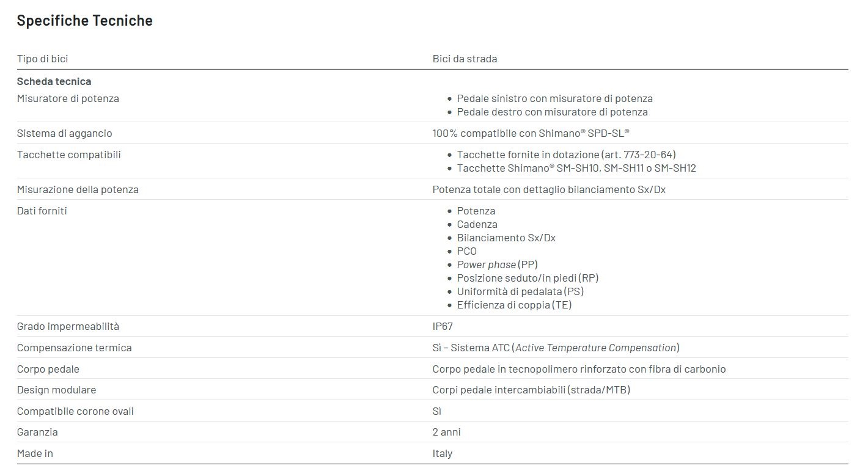
Task: Click 'Corpi pedale intercambiabili (strada/MTB)' value
Action: 531,390
